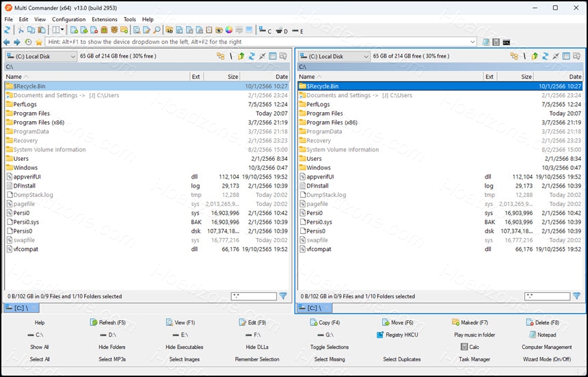The height and width of the screenshot is (377, 588).
Task: Open the Tools menu
Action: 130,19
